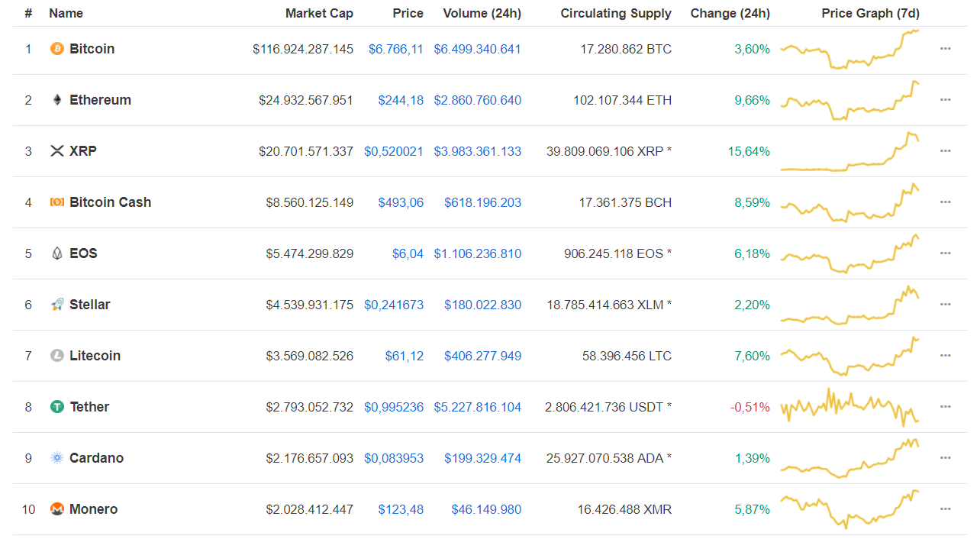Screen dimensions: 980x539
Task: Select Tether change value -0,51%
Action: pos(750,407)
